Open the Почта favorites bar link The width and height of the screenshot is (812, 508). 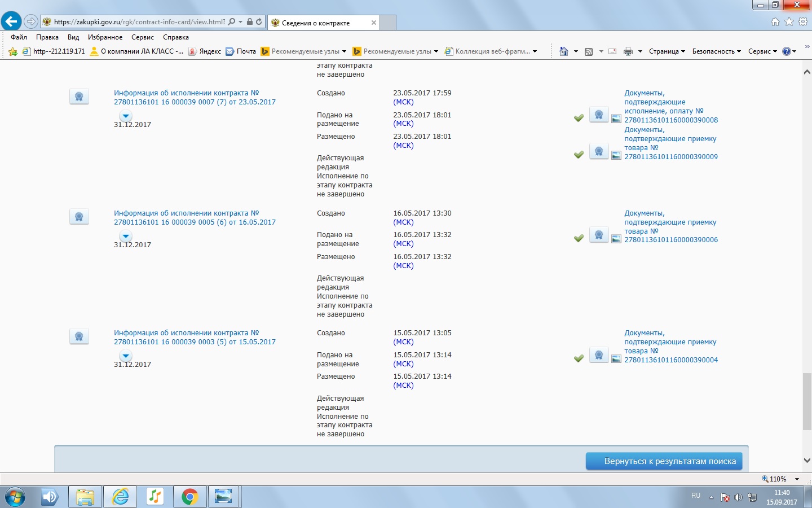241,51
